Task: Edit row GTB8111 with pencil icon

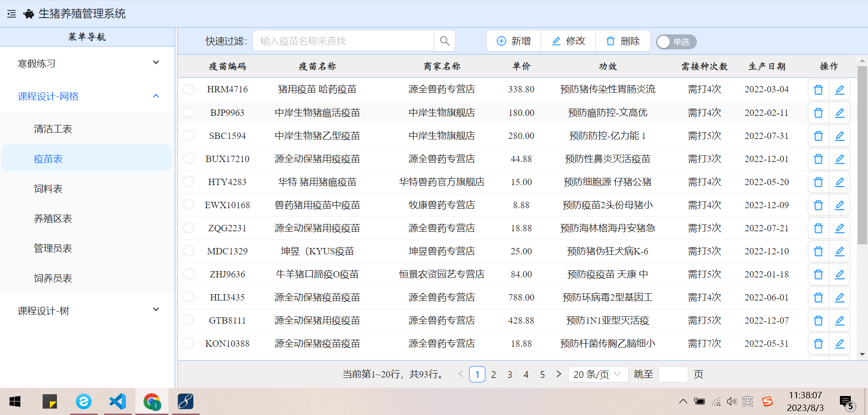Action: [839, 320]
